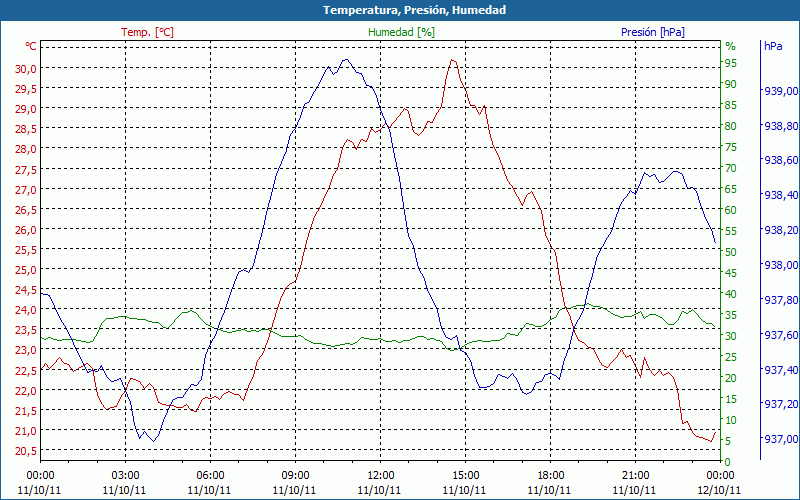This screenshot has height=500, width=800.
Task: Select the green Humedad [%] legend label
Action: [x=401, y=32]
